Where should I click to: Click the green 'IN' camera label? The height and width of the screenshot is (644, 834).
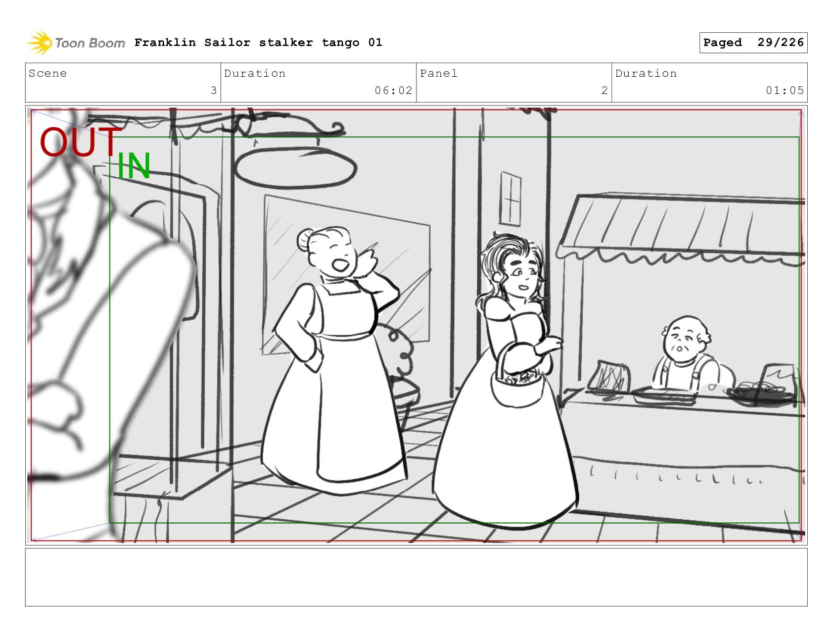[134, 166]
